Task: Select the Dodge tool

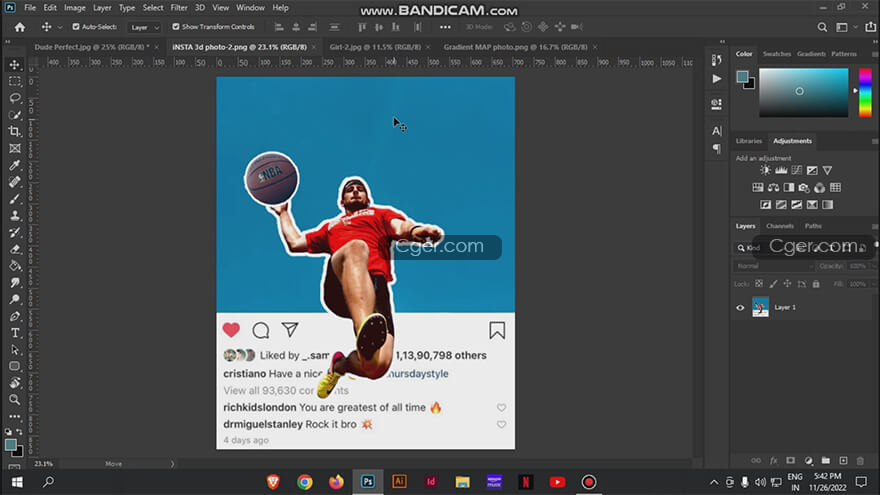Action: (x=15, y=299)
